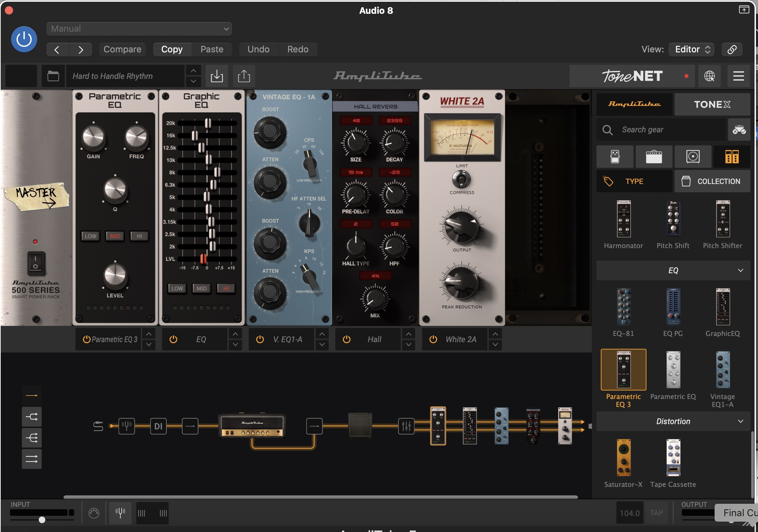Click the DI block in signal chain
Viewport: 758px width, 532px height.
(158, 426)
